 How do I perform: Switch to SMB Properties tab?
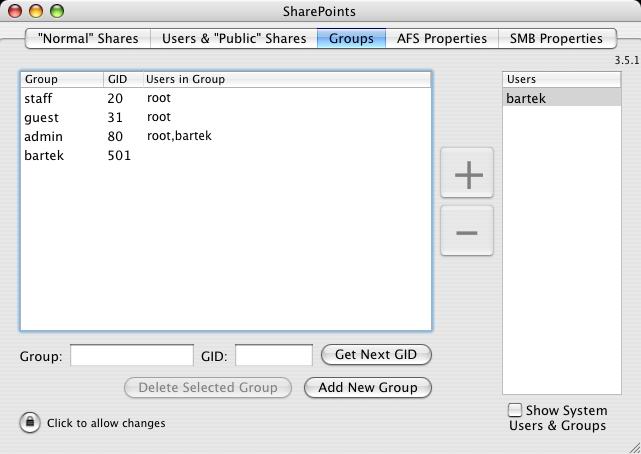tap(556, 39)
